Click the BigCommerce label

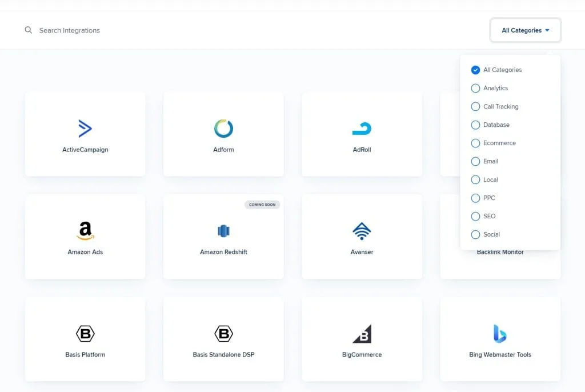click(362, 355)
